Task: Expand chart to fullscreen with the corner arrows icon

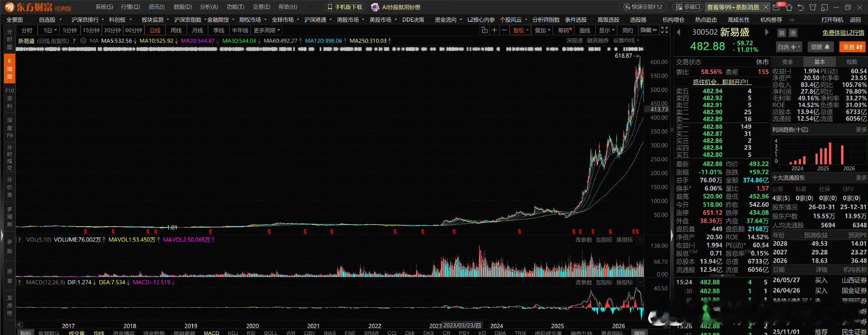Action: 664,30
